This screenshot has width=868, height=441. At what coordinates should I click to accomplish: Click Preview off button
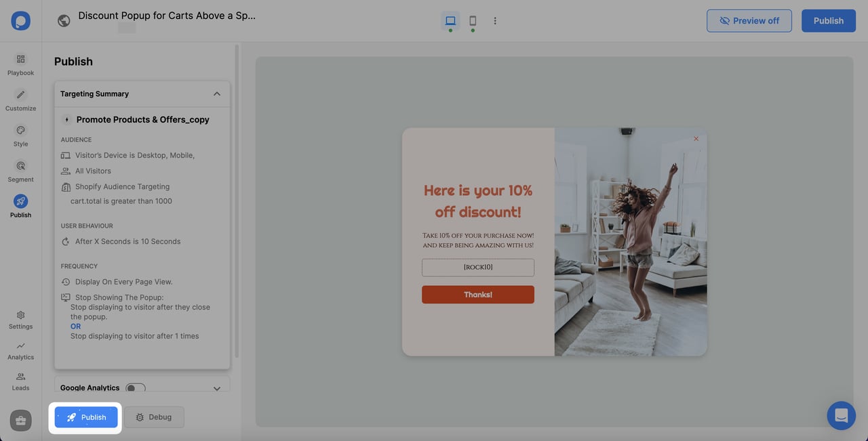[749, 20]
